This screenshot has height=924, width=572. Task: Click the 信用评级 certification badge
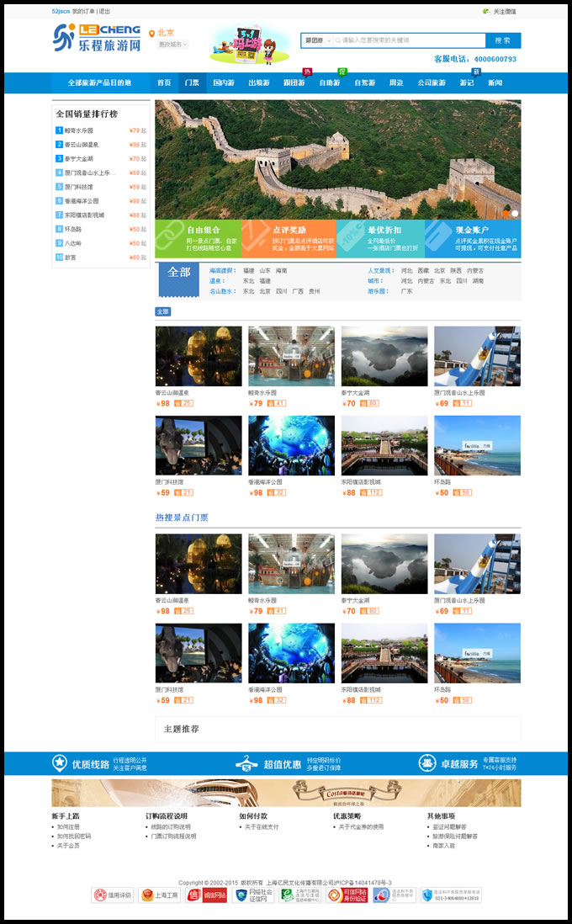tap(113, 895)
